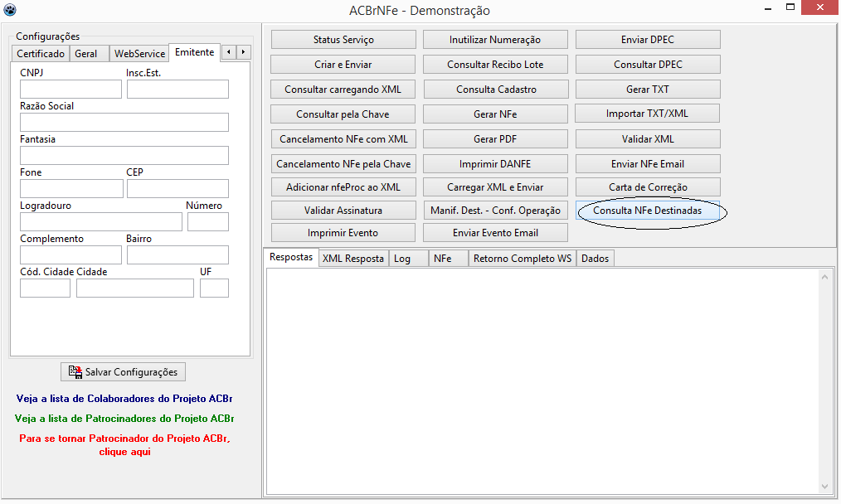
Task: Open the Certificado tab
Action: (x=41, y=54)
